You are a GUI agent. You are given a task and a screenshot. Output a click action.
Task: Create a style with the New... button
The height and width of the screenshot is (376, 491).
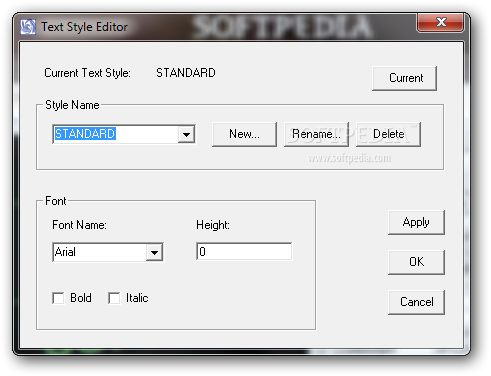(244, 134)
